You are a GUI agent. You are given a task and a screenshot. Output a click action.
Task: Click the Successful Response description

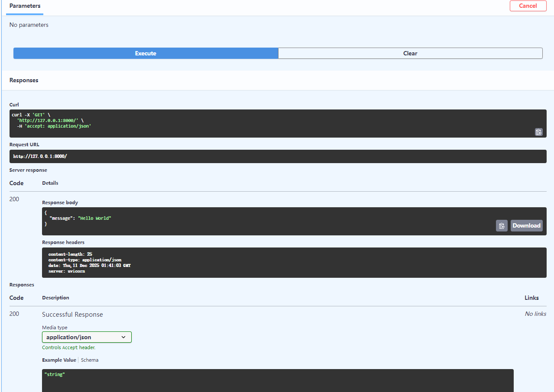click(x=72, y=315)
